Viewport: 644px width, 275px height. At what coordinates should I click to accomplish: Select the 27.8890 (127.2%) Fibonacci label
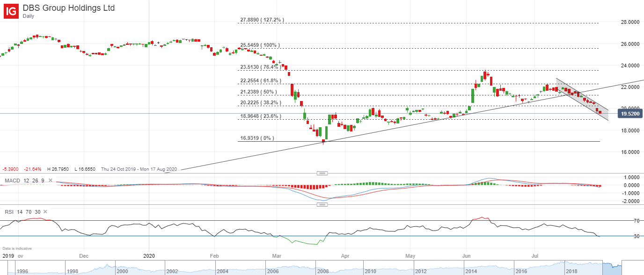(x=262, y=20)
